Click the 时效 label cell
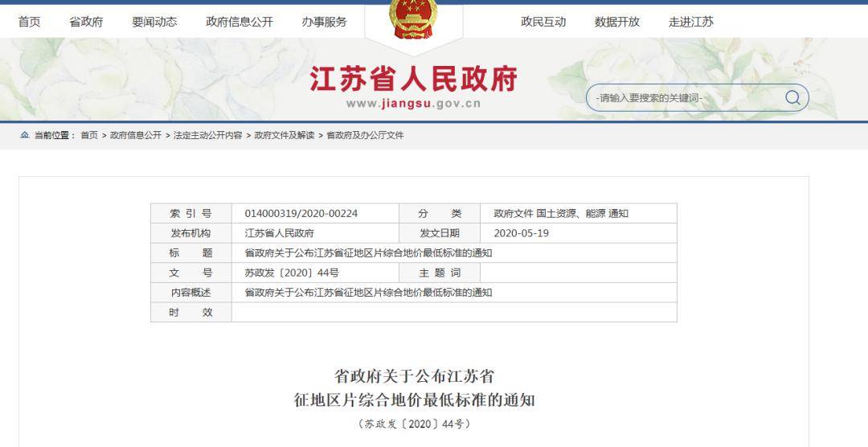Viewport: 868px width, 447px height. click(191, 313)
